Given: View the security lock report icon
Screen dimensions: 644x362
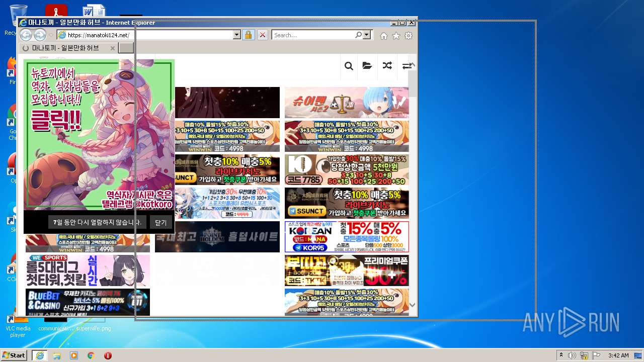Looking at the screenshot, I should pyautogui.click(x=248, y=35).
